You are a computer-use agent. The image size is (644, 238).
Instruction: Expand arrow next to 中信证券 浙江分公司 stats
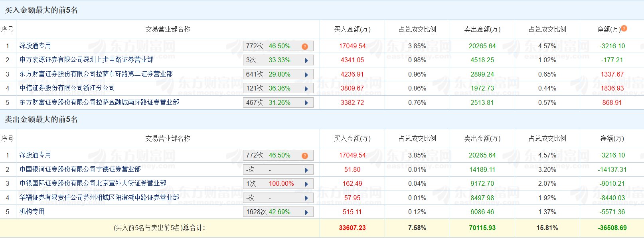[306, 89]
